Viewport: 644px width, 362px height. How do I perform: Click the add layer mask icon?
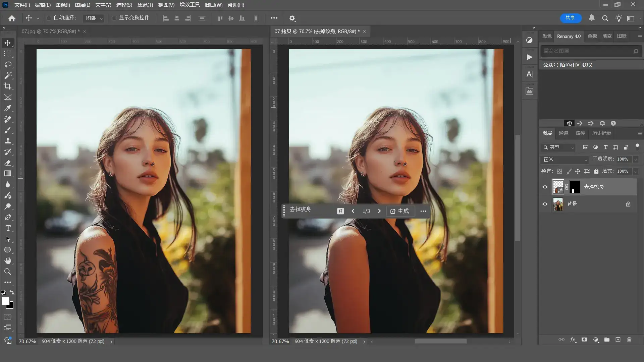(584, 340)
